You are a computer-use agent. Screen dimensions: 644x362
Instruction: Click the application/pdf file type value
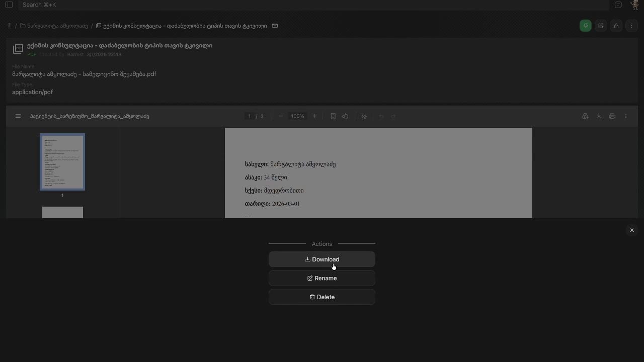(x=32, y=92)
